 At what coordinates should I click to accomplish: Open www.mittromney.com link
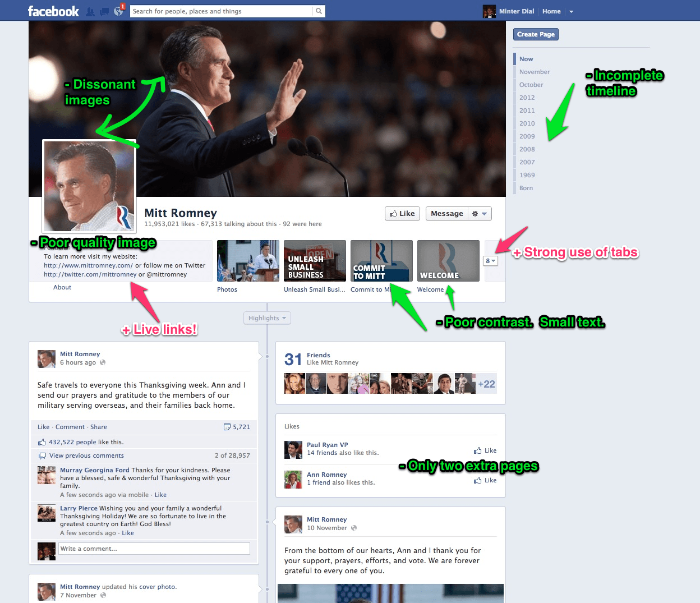(x=88, y=265)
